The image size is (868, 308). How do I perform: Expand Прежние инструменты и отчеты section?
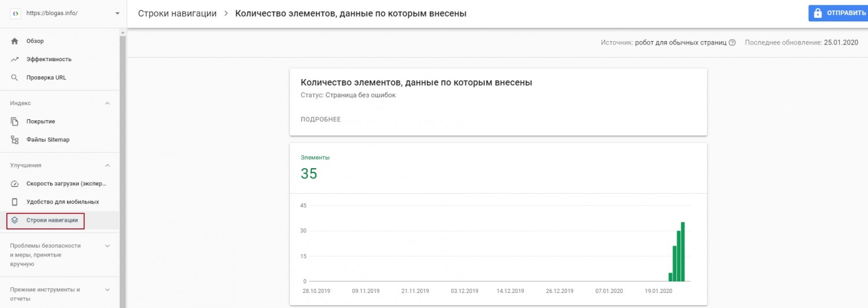click(107, 290)
